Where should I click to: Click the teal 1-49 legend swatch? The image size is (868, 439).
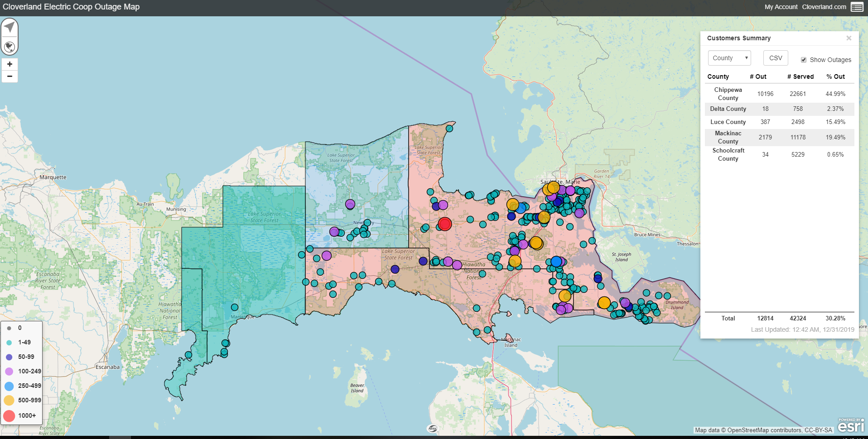[9, 343]
